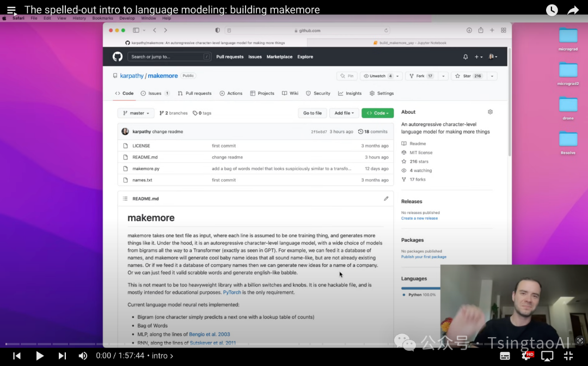Open the LICENSE file

[141, 146]
